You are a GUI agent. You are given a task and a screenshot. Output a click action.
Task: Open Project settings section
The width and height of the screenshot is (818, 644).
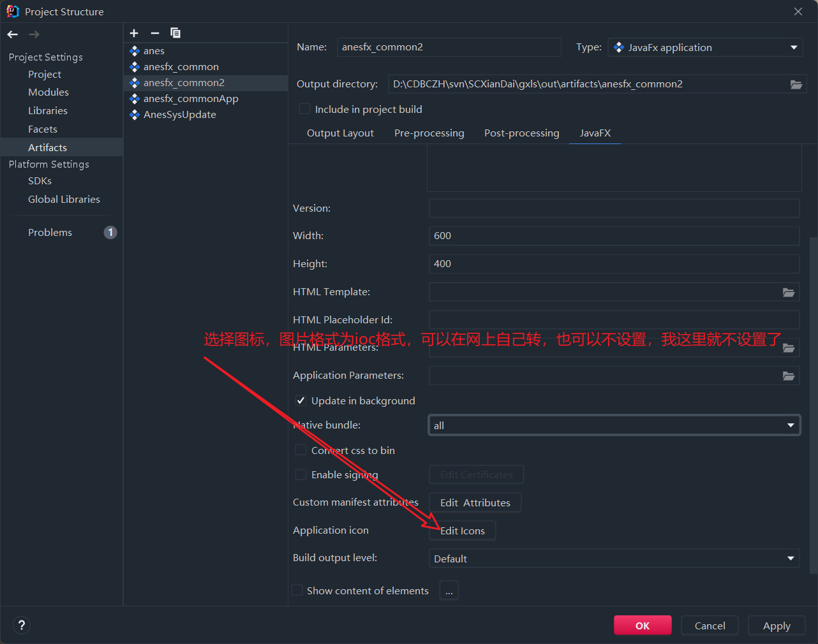point(45,74)
